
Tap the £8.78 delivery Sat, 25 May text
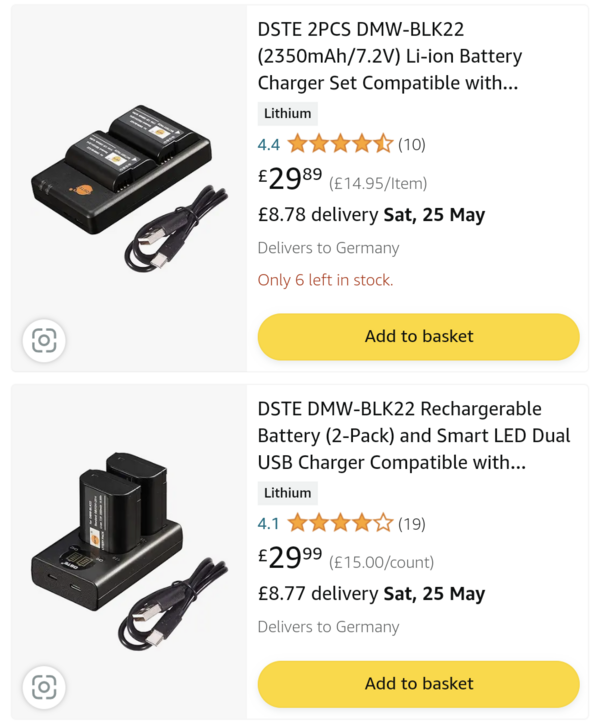[x=371, y=215]
